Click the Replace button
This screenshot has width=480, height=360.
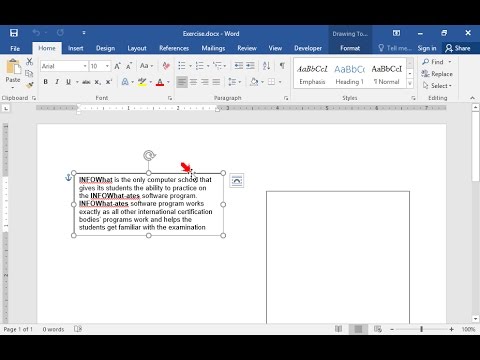click(x=437, y=74)
